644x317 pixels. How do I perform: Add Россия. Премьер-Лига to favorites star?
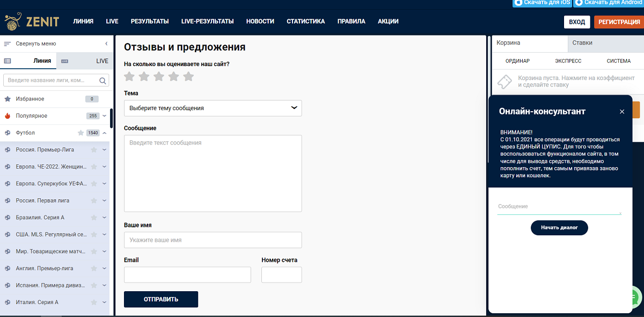coord(94,150)
